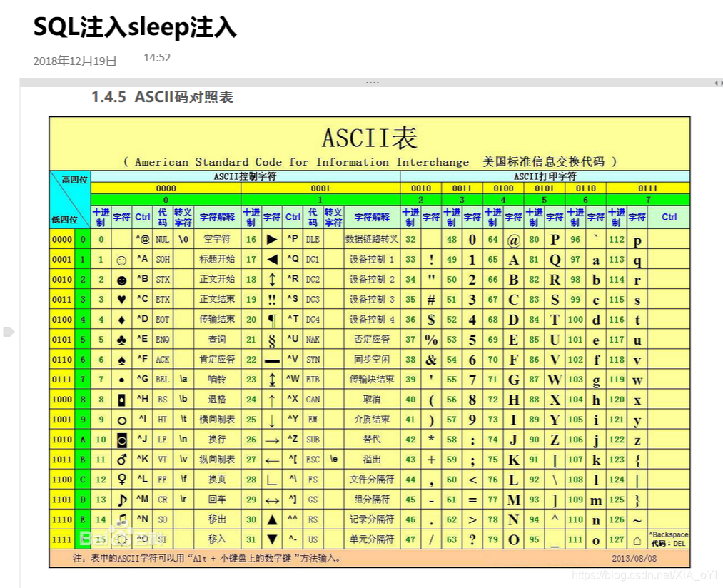723x588 pixels.
Task: Click the NUL code cell
Action: (162, 239)
